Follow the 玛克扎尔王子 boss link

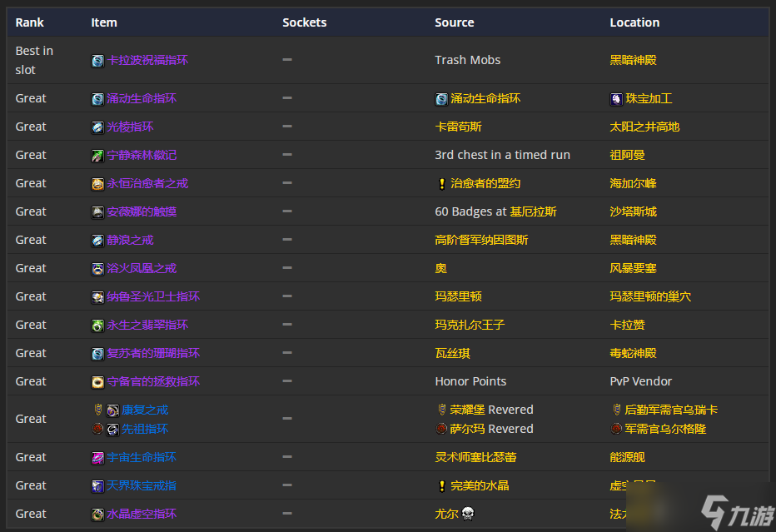point(470,326)
